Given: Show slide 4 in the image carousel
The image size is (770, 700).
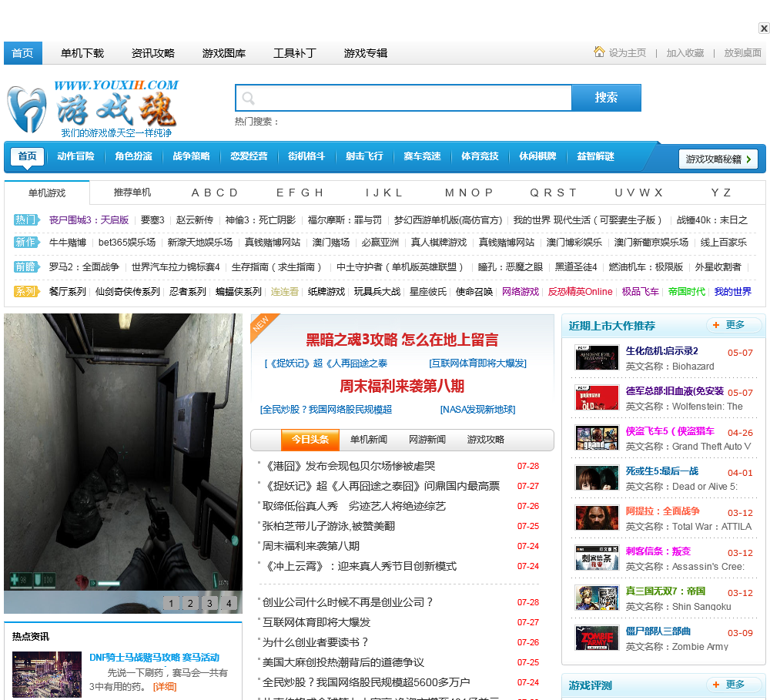Looking at the screenshot, I should (229, 603).
